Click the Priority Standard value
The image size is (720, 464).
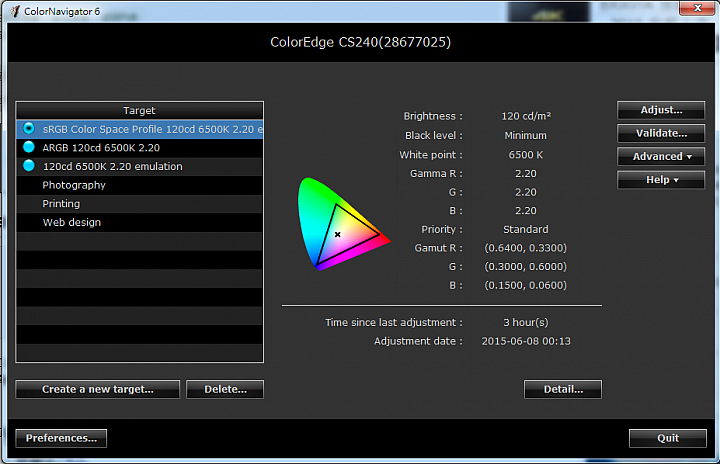[526, 229]
